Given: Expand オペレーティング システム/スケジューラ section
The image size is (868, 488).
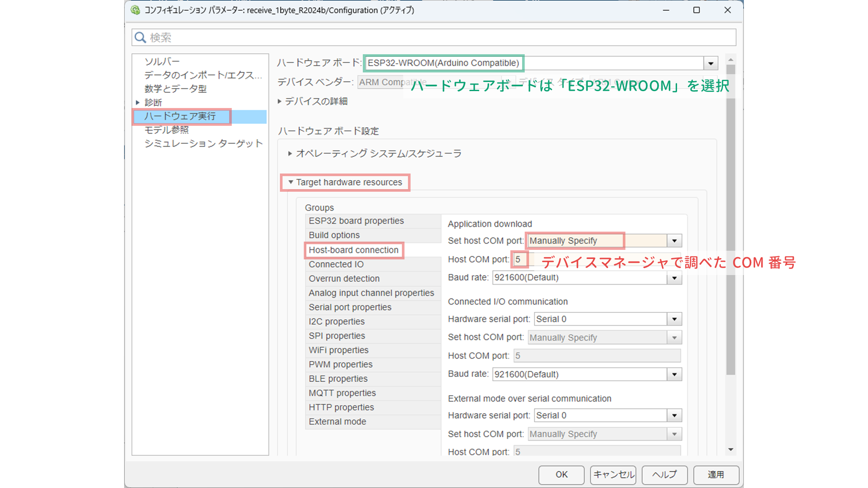Looking at the screenshot, I should click(290, 154).
